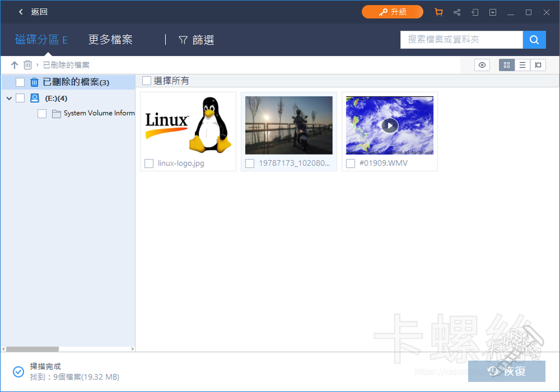Switch to grid thumbnail view
The width and height of the screenshot is (560, 392).
point(507,65)
